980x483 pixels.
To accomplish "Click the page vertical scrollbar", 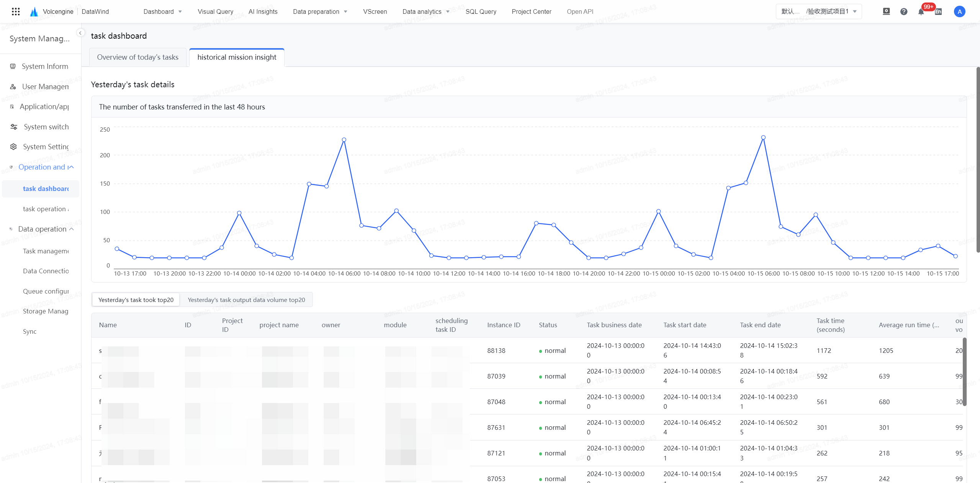I will click(x=978, y=160).
